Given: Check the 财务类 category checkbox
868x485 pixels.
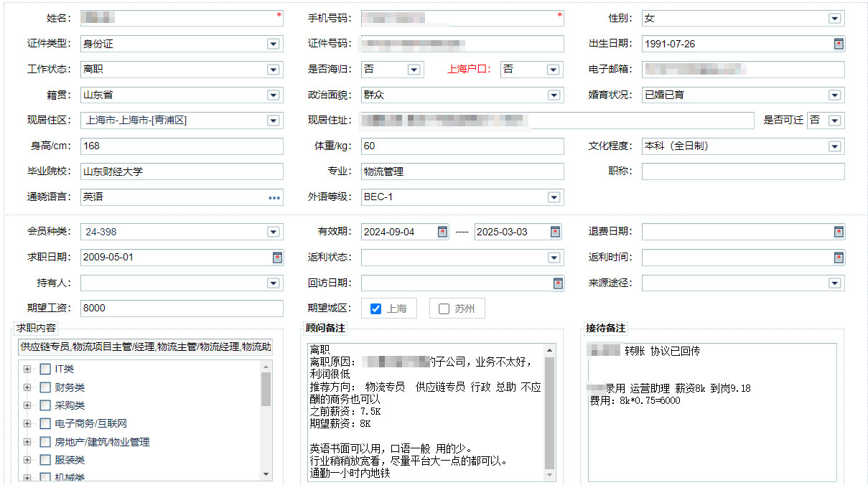Looking at the screenshot, I should click(x=45, y=387).
